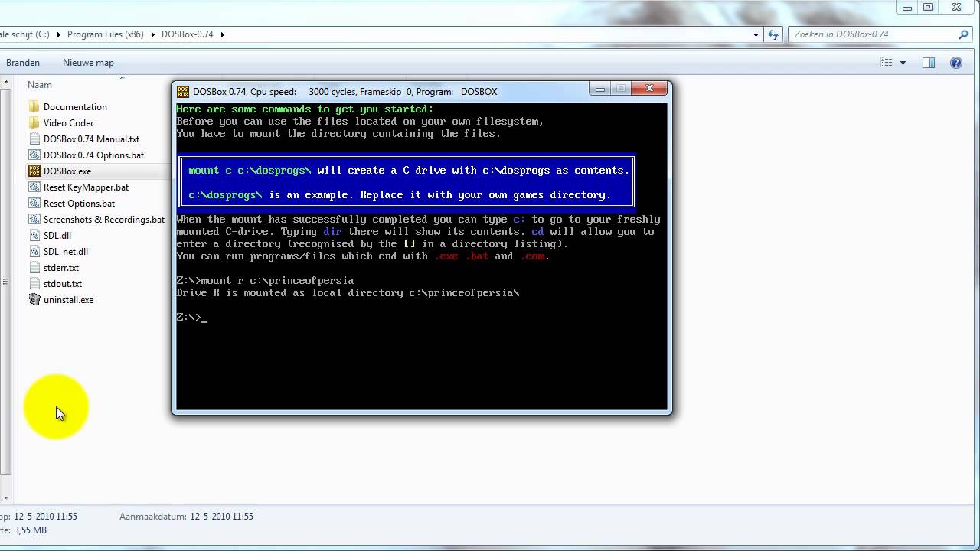This screenshot has height=551, width=980.
Task: Select the Documentation folder name
Action: (x=75, y=107)
